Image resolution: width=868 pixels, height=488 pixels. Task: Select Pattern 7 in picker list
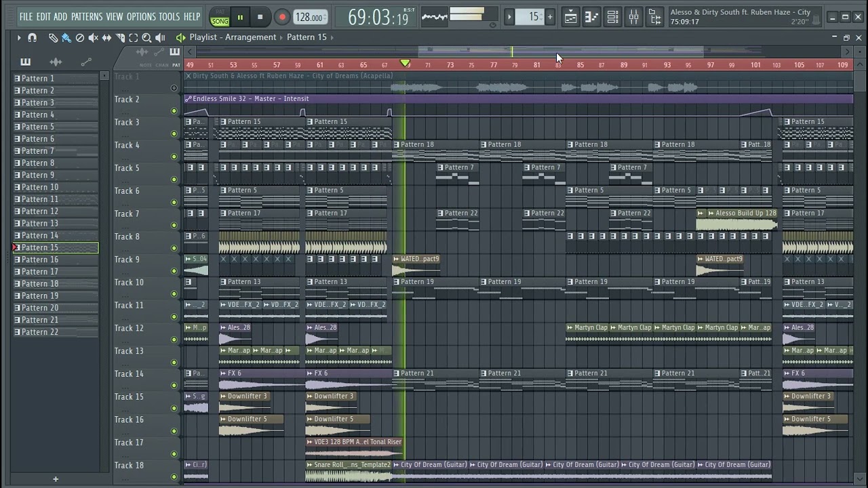(x=56, y=151)
